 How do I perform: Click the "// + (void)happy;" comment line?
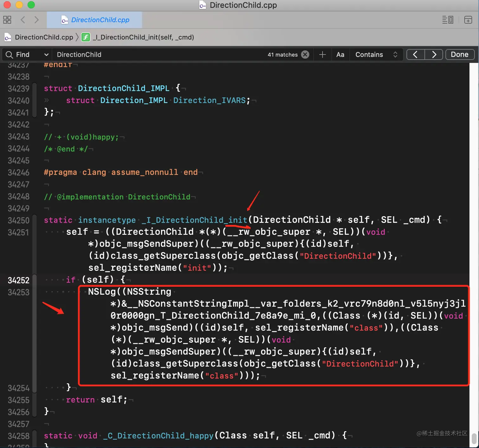(81, 137)
